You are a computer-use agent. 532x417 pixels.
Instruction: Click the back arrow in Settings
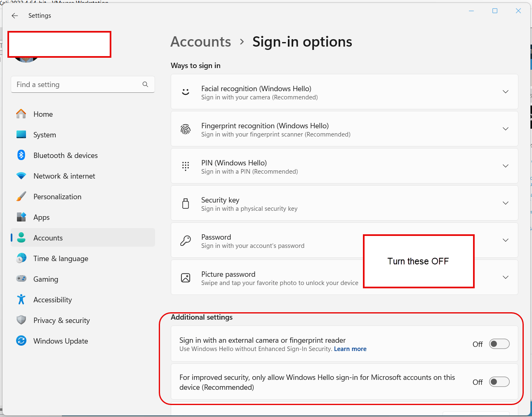coord(15,16)
